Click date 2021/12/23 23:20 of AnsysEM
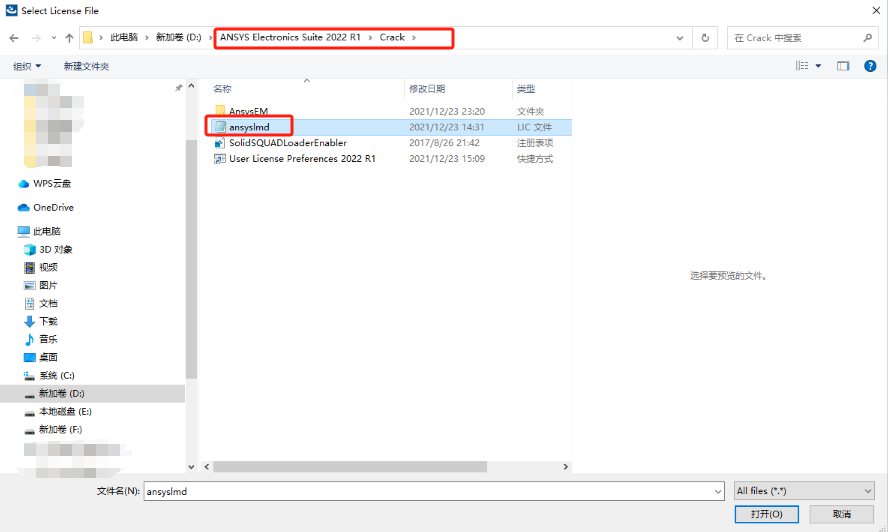 [x=447, y=112]
